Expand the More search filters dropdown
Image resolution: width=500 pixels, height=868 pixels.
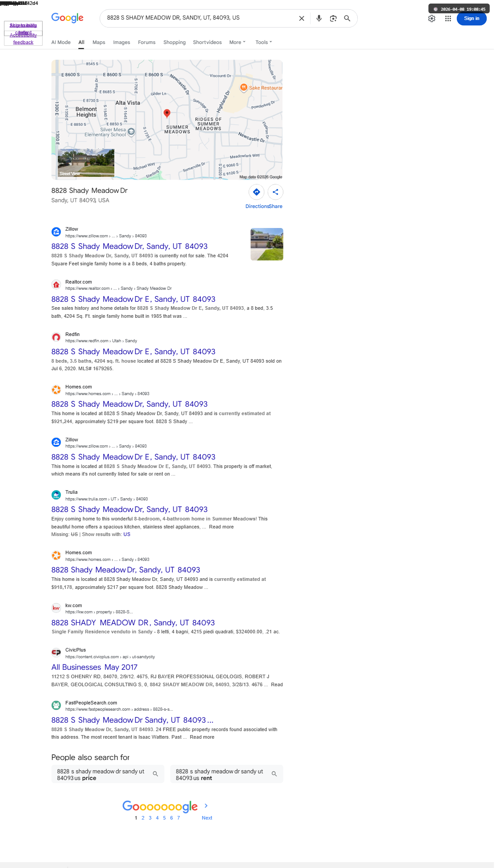point(237,42)
